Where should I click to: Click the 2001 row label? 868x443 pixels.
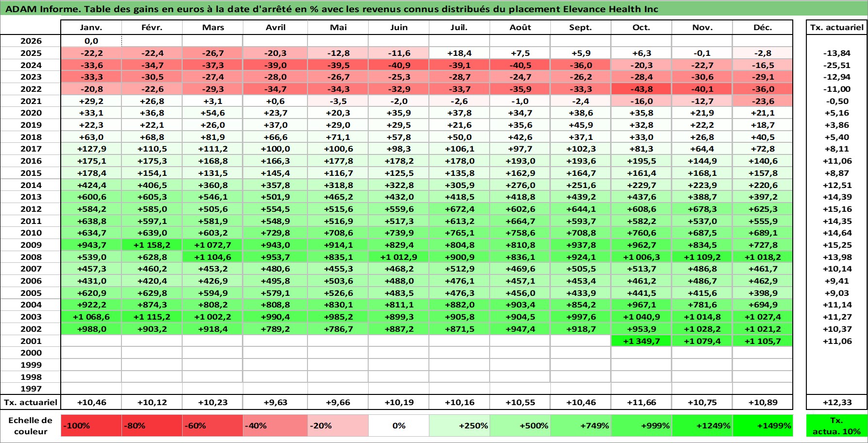click(x=31, y=341)
